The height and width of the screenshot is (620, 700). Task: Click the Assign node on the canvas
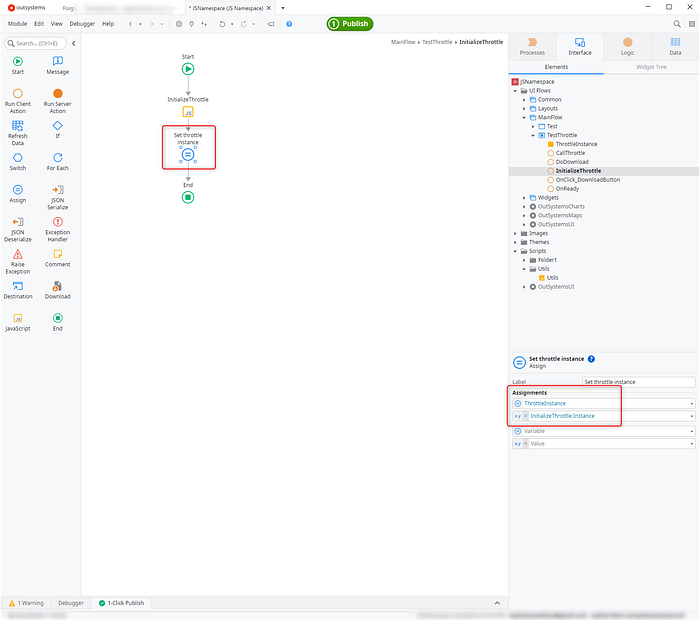coord(188,155)
